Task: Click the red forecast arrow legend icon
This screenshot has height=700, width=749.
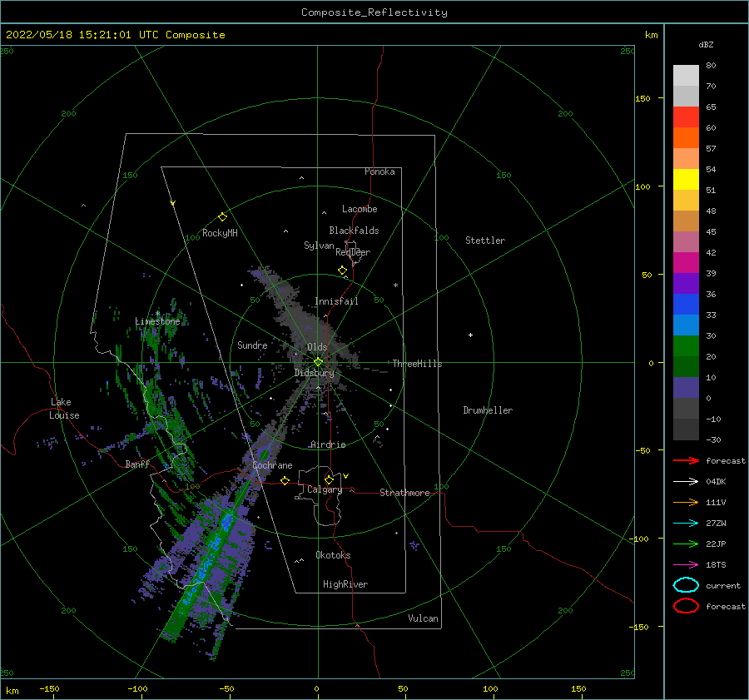Action: point(686,460)
